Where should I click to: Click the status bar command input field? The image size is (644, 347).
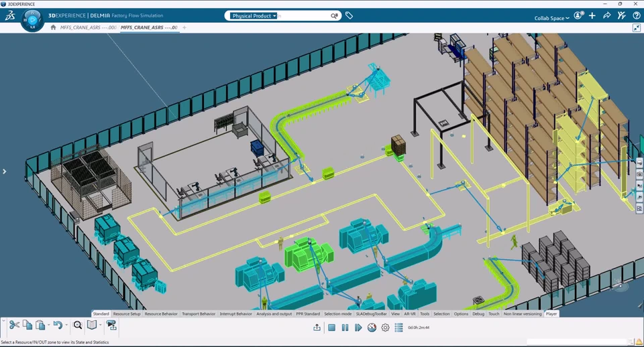(577, 342)
